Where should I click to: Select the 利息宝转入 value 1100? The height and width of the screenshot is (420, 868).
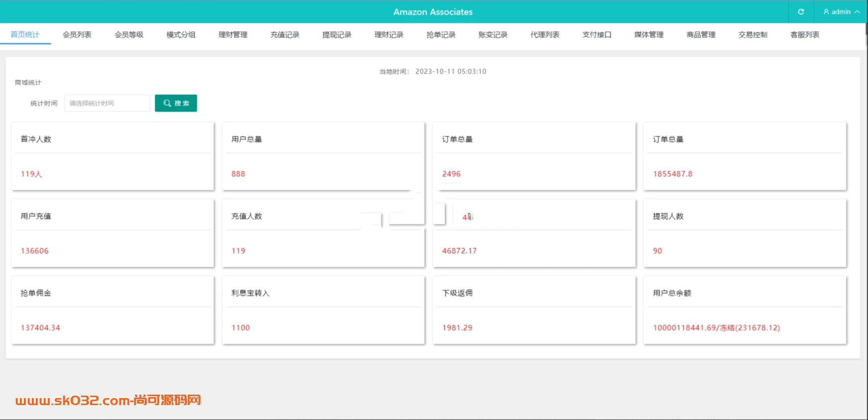point(241,327)
